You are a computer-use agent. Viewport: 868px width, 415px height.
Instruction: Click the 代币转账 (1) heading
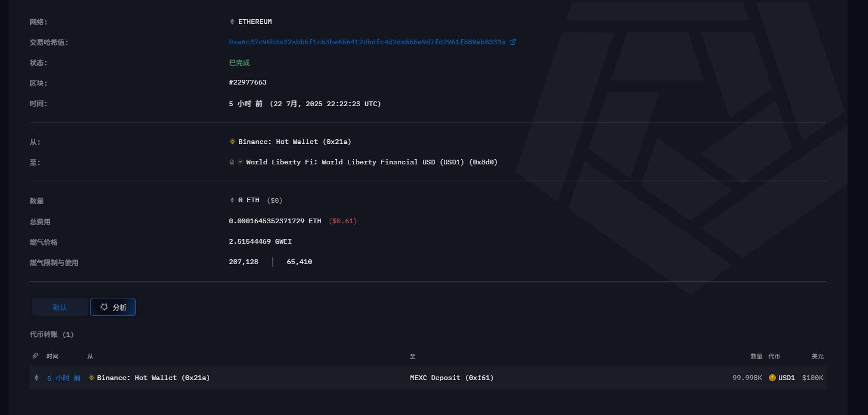point(52,335)
